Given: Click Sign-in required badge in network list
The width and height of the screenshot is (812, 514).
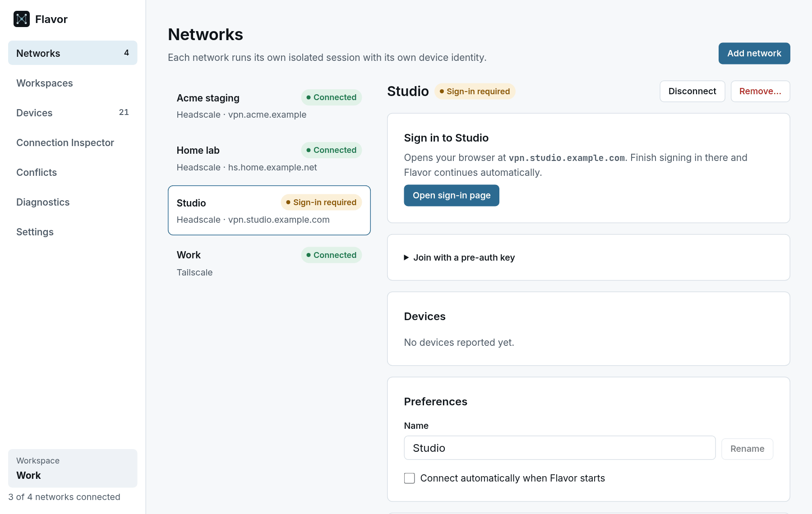Looking at the screenshot, I should [321, 202].
